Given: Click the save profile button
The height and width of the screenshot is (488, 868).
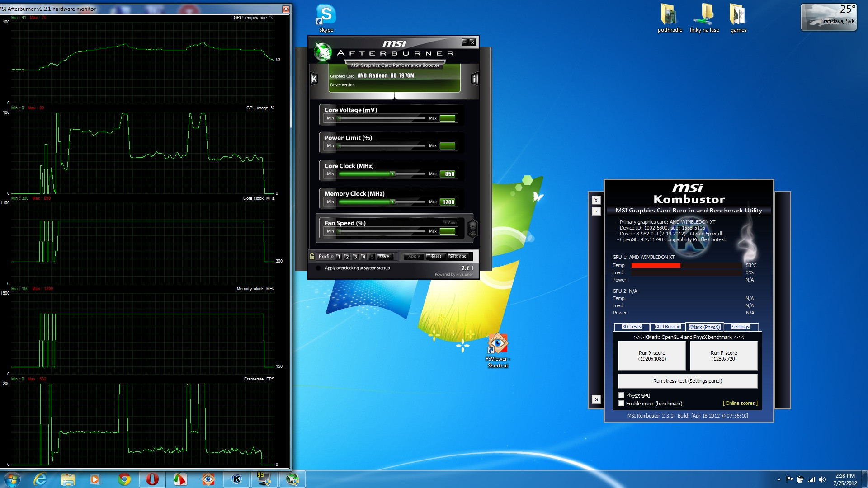Looking at the screenshot, I should pyautogui.click(x=384, y=256).
